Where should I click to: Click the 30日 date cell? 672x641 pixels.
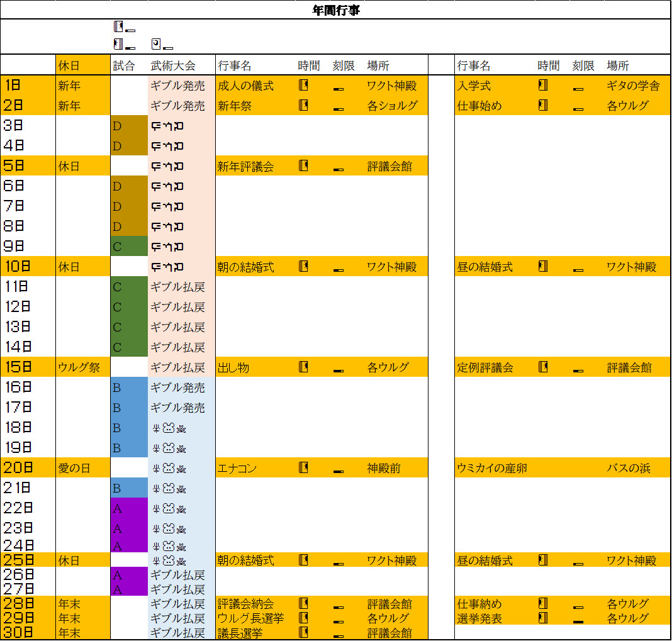pos(28,632)
